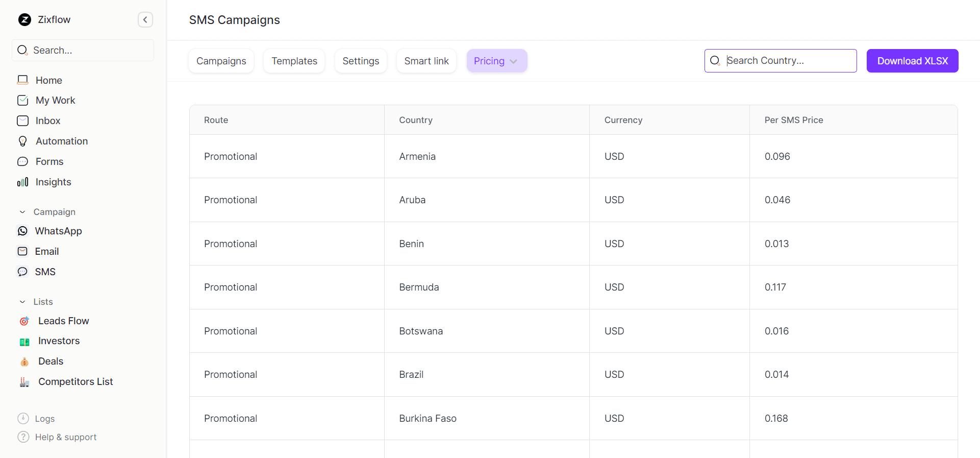Collapse the Campaign section
Image resolution: width=980 pixels, height=458 pixels.
point(22,212)
